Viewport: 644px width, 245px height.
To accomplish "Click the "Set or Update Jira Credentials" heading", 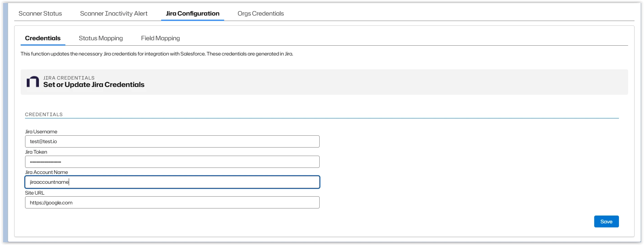I will [x=94, y=85].
